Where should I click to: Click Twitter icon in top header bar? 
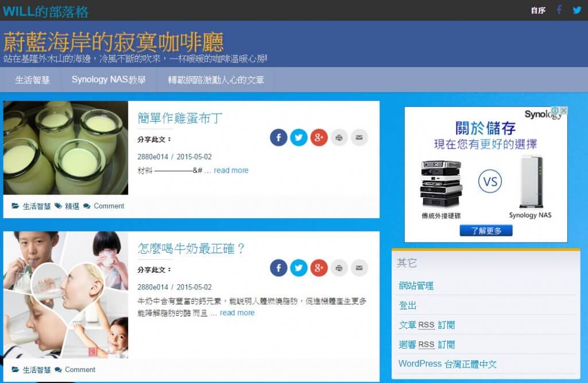point(577,10)
